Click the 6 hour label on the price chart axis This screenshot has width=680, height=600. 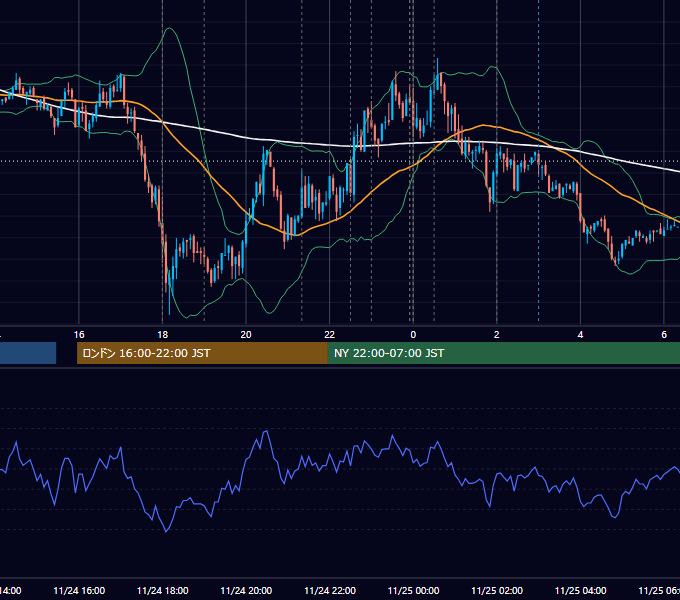[664, 335]
